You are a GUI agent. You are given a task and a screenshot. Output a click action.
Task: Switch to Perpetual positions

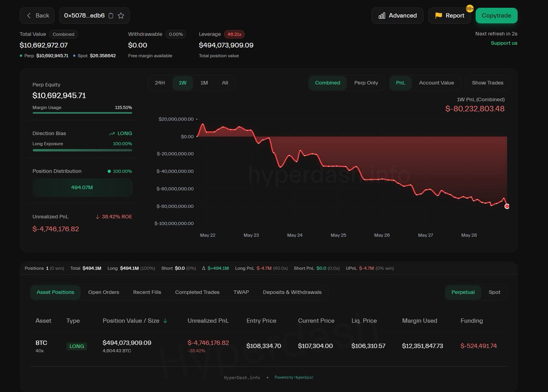click(x=463, y=292)
